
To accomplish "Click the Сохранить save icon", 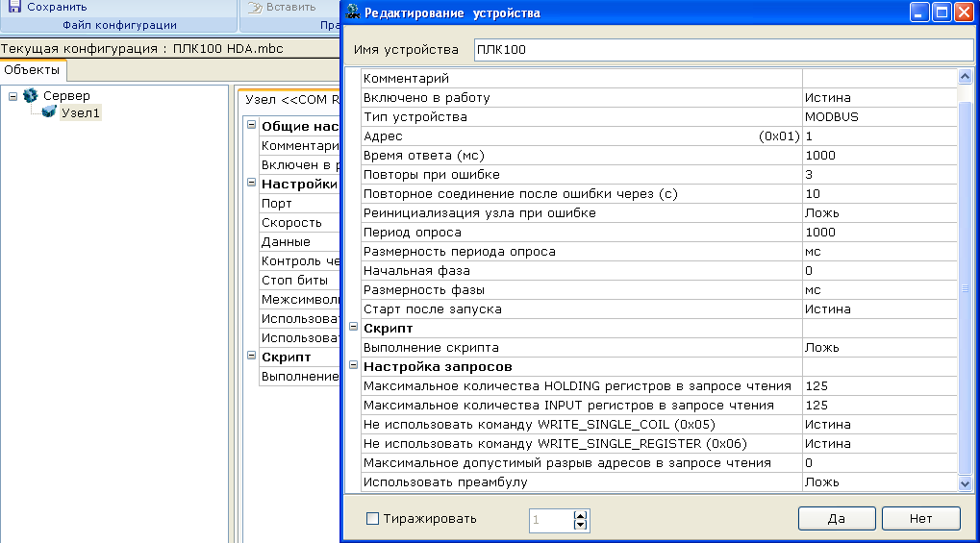I will (x=14, y=7).
